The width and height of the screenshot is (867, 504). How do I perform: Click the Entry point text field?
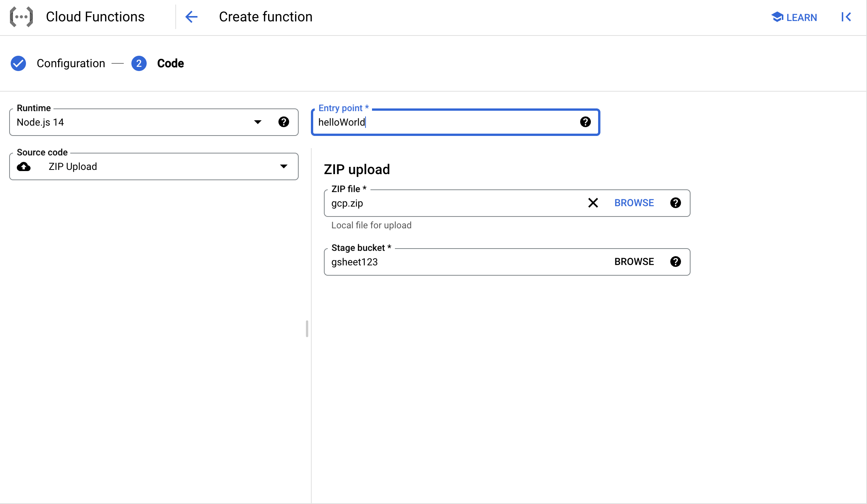pyautogui.click(x=447, y=122)
